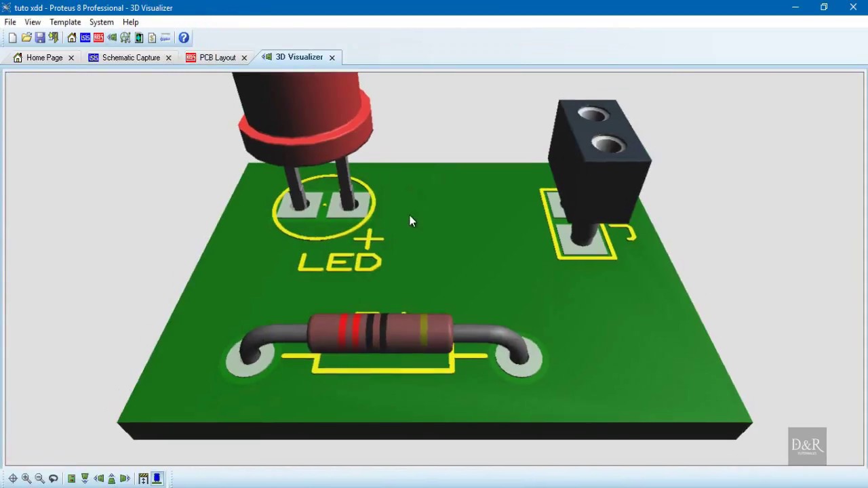The image size is (868, 488).
Task: Open the Help menu
Action: coord(130,22)
